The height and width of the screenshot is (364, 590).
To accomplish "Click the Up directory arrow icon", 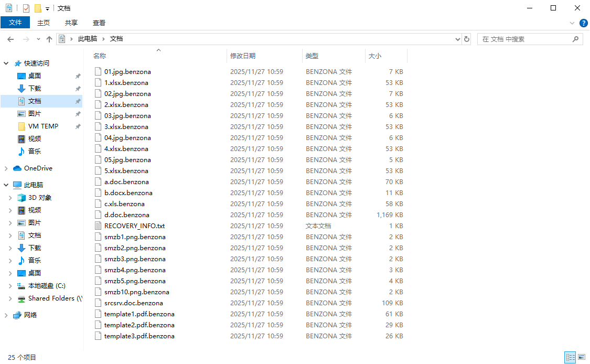I will pyautogui.click(x=49, y=39).
